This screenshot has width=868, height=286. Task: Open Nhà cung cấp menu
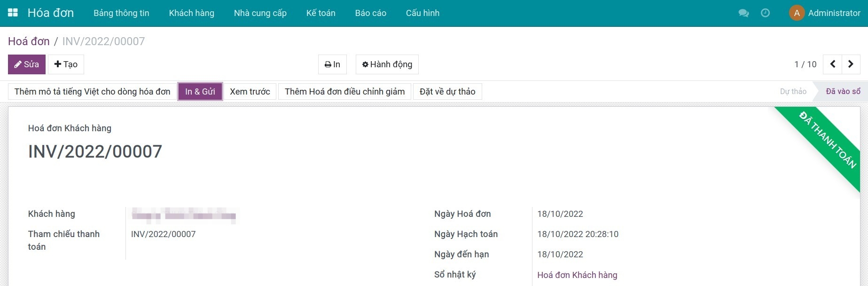click(260, 13)
